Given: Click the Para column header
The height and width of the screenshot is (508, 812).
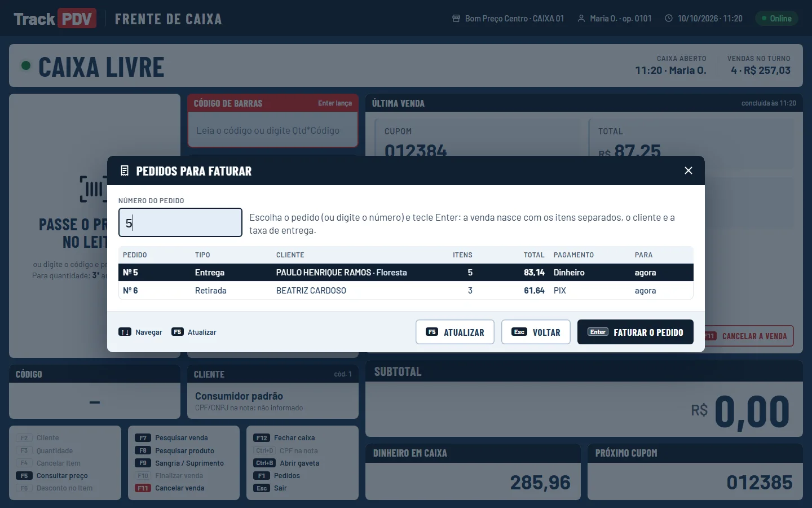Looking at the screenshot, I should (x=643, y=255).
